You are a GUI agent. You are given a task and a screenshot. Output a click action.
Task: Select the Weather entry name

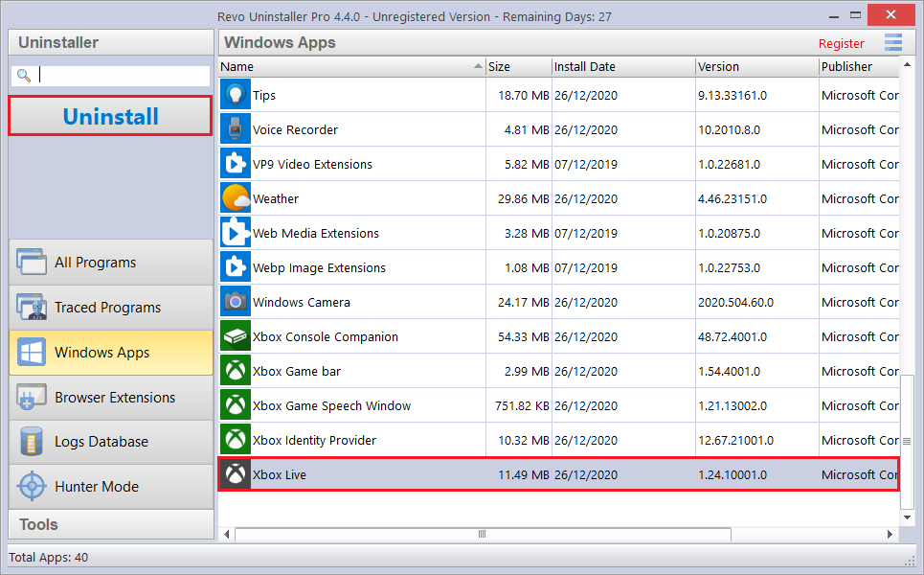click(276, 198)
